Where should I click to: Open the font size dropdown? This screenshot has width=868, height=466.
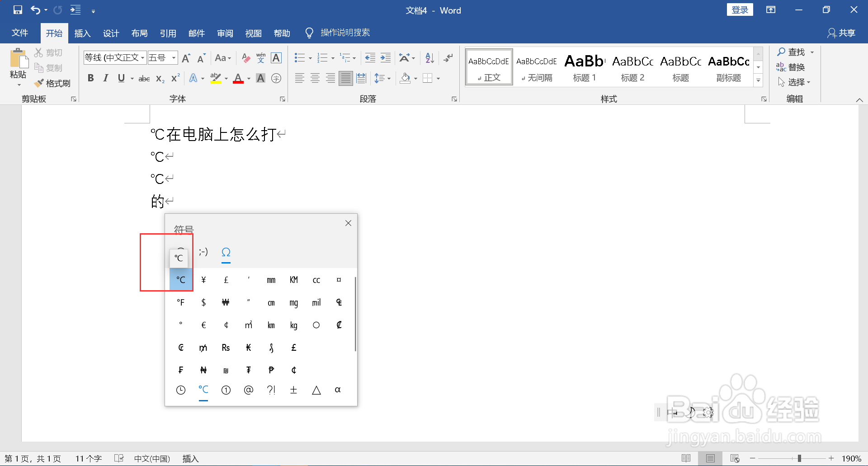tap(174, 58)
